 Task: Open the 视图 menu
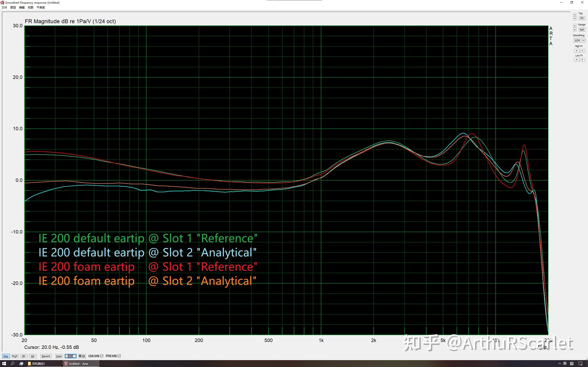30,8
